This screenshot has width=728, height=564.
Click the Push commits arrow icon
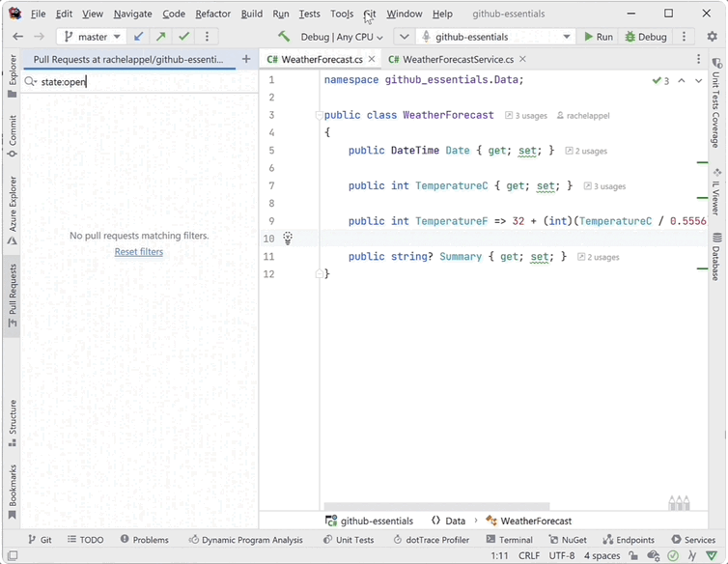[161, 37]
